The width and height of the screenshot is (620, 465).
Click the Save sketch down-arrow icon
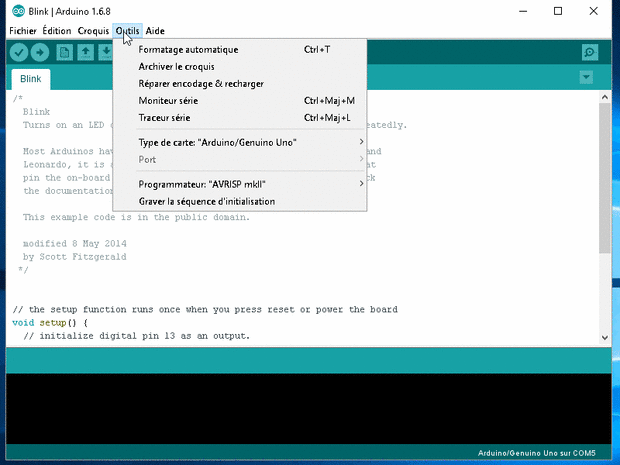[106, 53]
